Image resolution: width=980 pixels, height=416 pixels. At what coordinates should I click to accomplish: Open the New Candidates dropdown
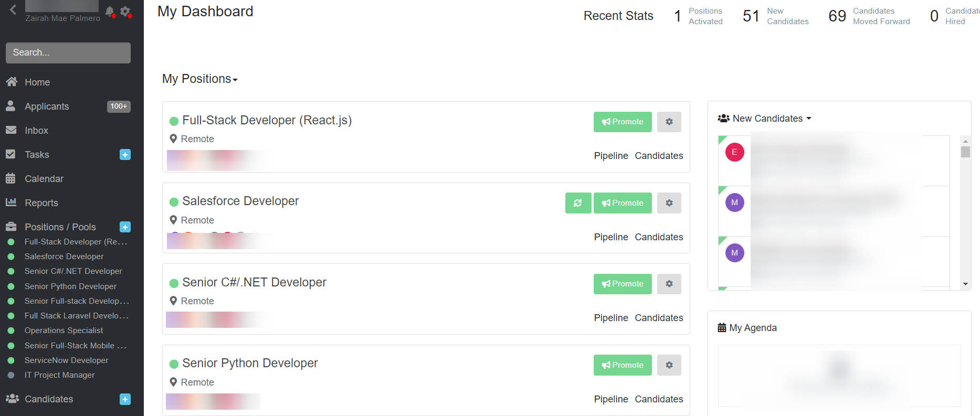(767, 119)
